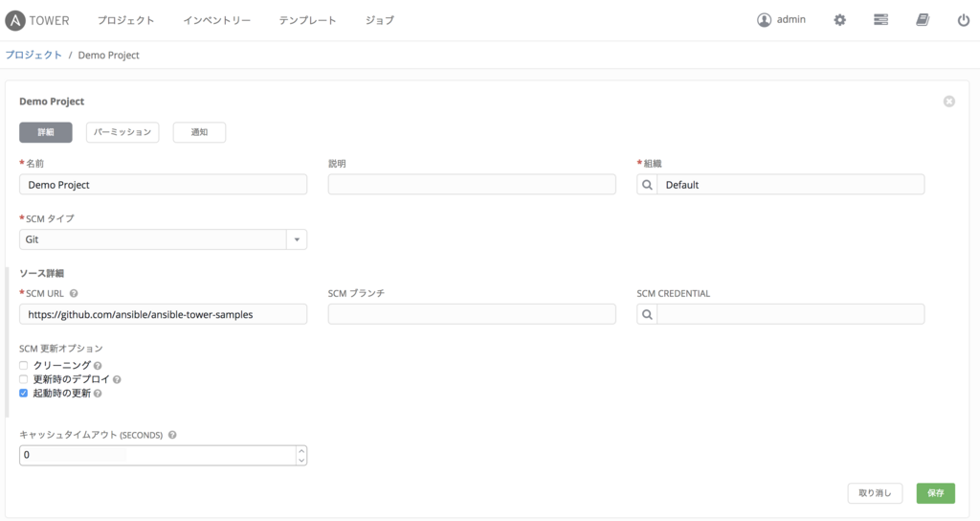Show help for 更新時のデプロイ option
The height and width of the screenshot is (521, 980).
tap(117, 379)
